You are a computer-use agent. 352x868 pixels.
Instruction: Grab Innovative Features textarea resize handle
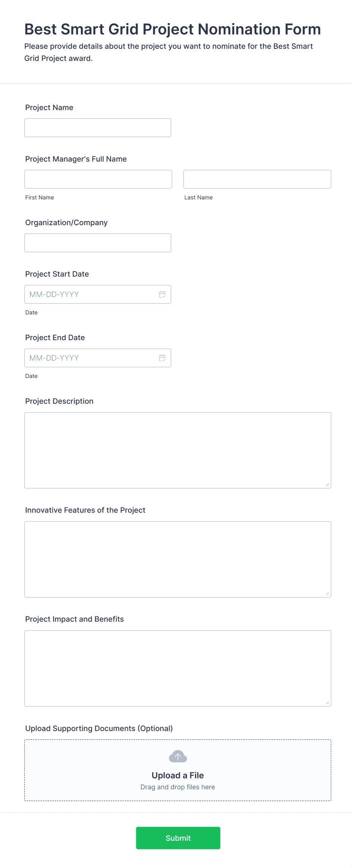coord(327,593)
